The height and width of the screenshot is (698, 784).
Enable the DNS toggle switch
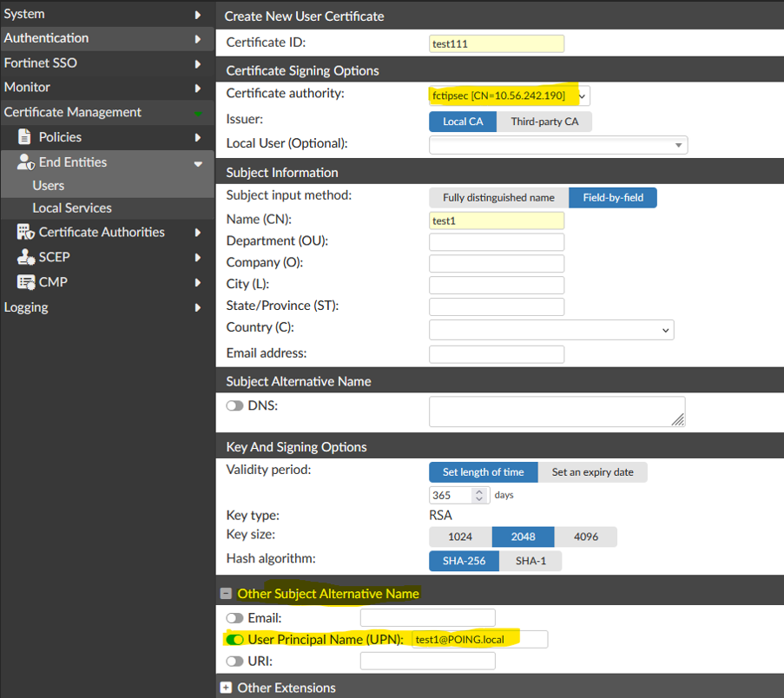point(234,405)
